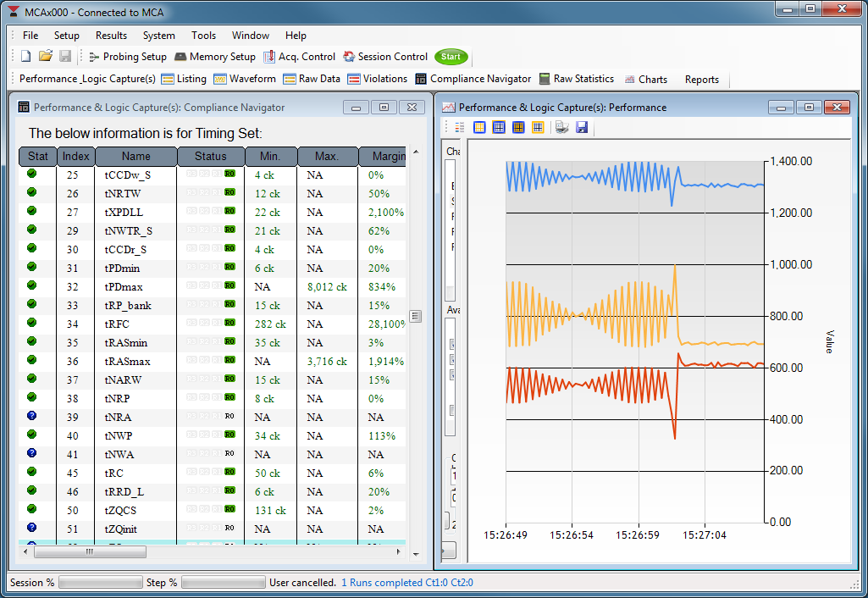Viewport: 868px width, 598px height.
Task: Switch to the Listing view
Action: [184, 79]
